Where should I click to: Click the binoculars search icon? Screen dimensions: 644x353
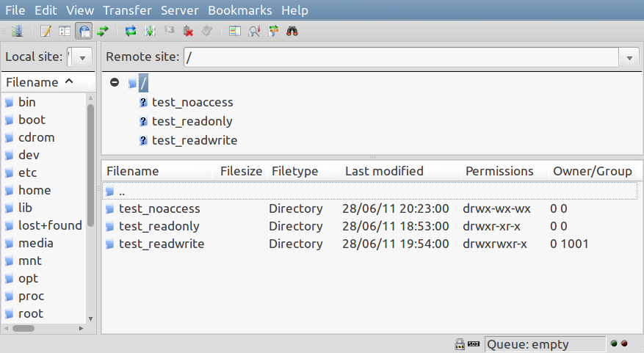click(292, 31)
